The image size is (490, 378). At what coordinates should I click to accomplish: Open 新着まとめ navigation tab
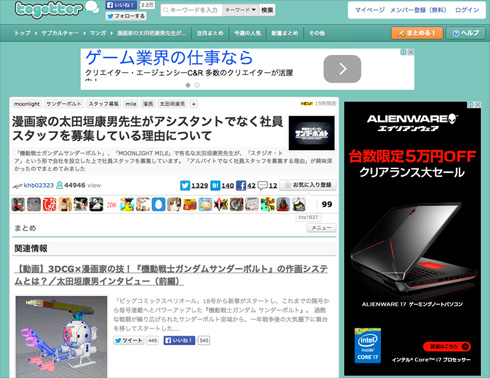pyautogui.click(x=285, y=33)
